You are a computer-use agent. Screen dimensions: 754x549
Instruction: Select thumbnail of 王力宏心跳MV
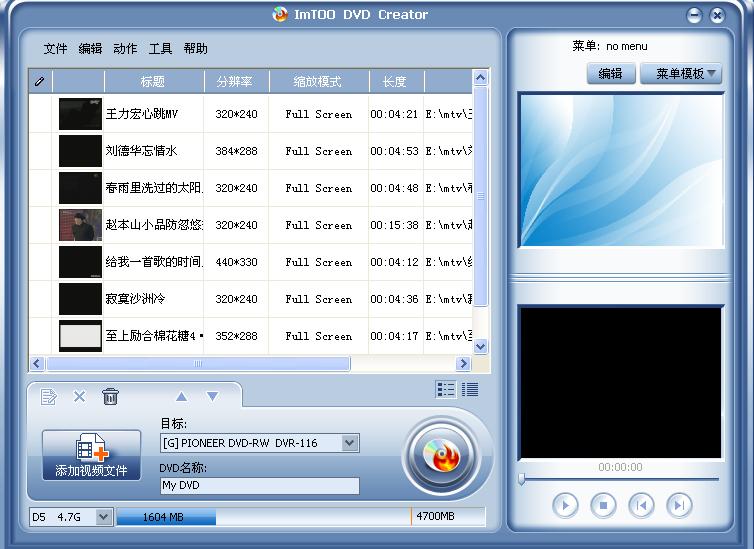point(80,114)
